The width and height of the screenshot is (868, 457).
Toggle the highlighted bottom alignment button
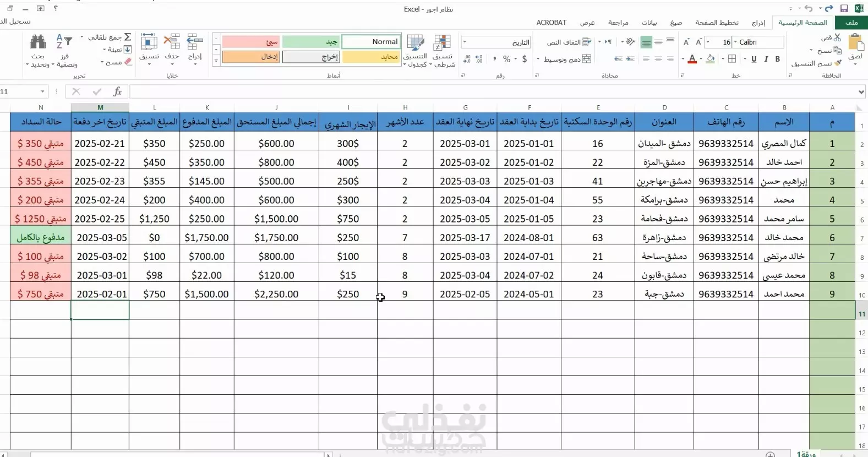646,42
